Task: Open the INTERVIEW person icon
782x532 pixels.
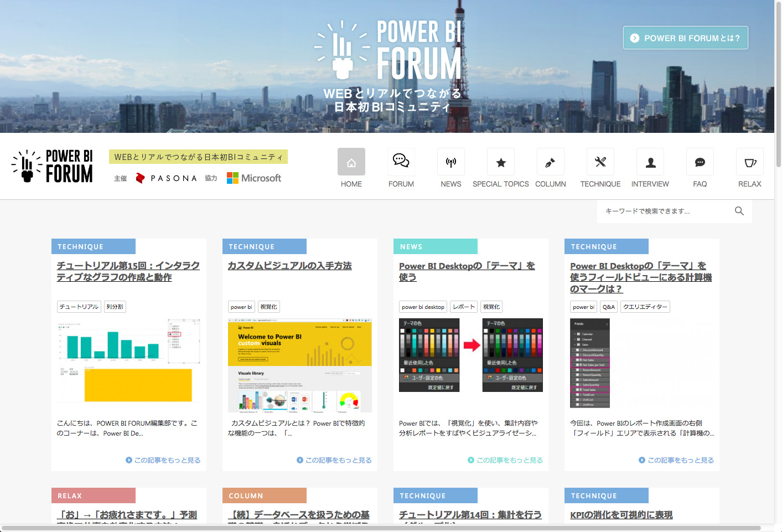Action: [650, 162]
